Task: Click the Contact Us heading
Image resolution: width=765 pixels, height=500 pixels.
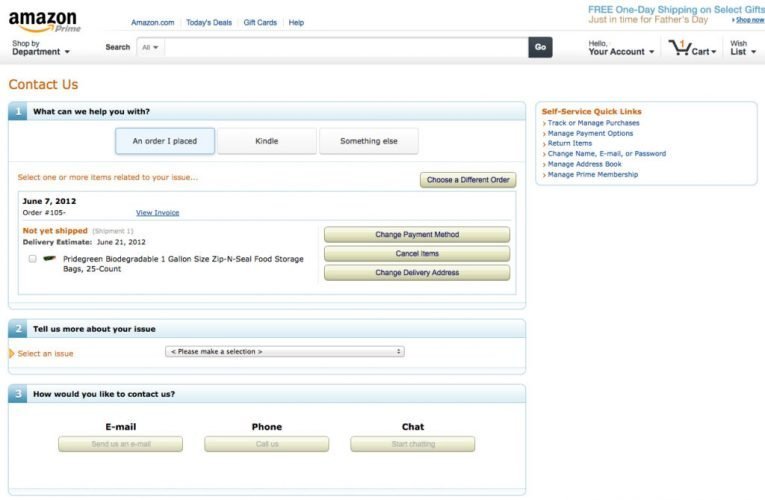Action: 43,84
